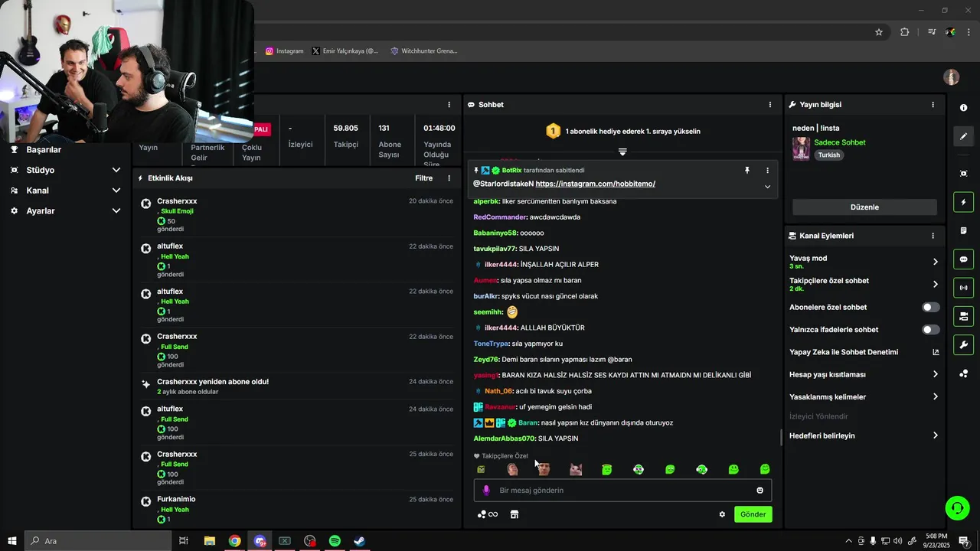Click the document notes icon in right sidebar
The image size is (980, 551).
[963, 230]
